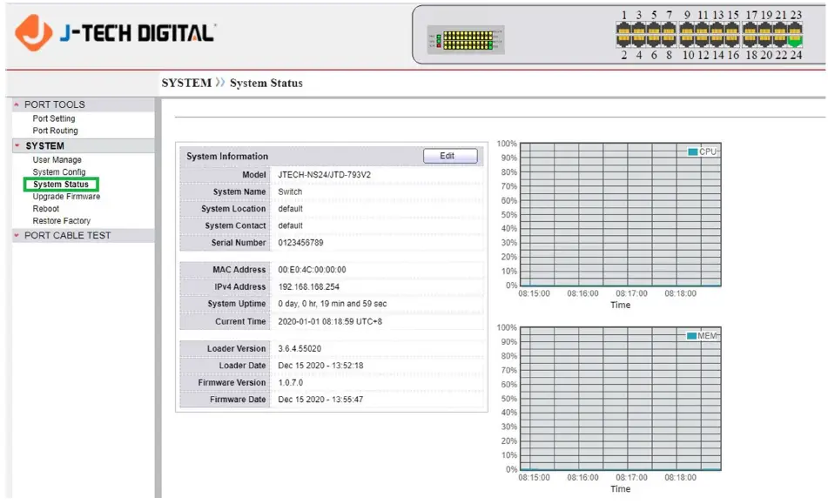Viewport: 828px width, 504px height.
Task: Click port 2 icon in the bottom port row
Action: 623,42
